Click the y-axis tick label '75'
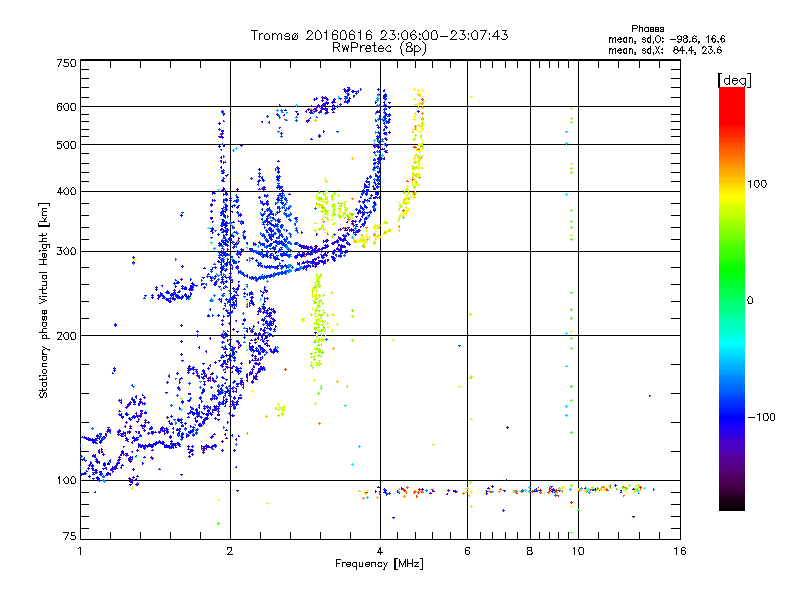800x600 pixels. pos(70,536)
